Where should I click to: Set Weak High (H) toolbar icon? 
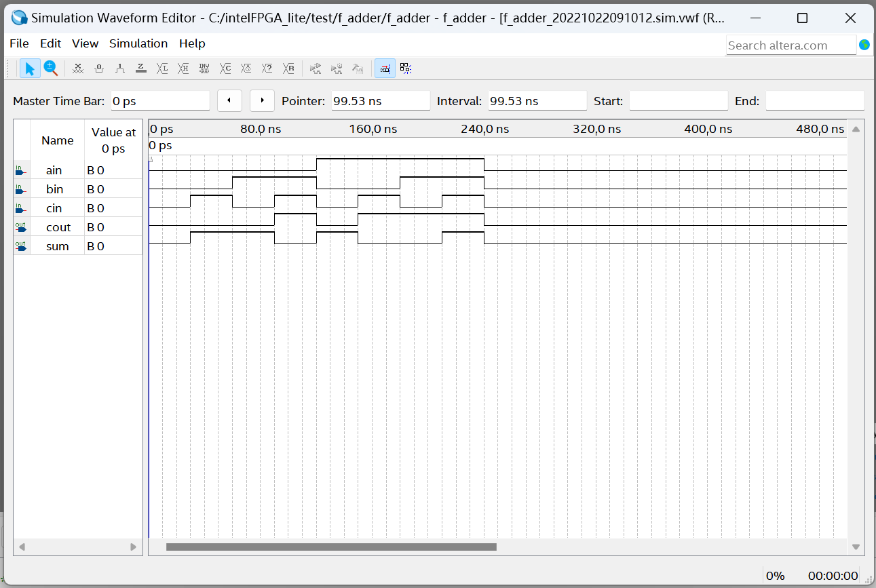point(183,68)
